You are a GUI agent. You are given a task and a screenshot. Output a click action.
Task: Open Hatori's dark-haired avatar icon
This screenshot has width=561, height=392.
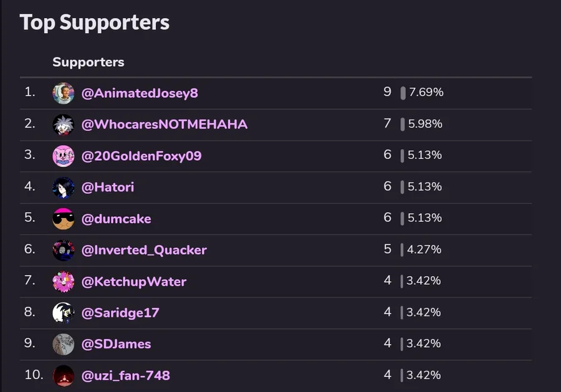tap(64, 188)
